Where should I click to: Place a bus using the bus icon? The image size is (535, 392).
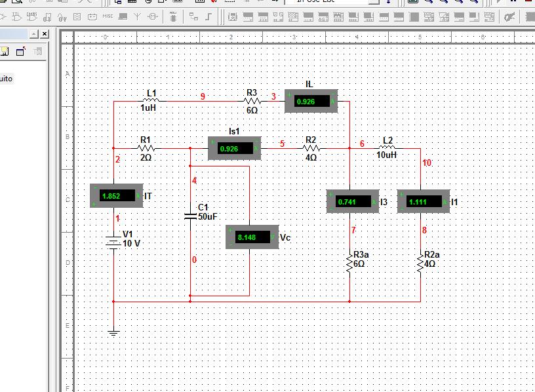tap(208, 16)
